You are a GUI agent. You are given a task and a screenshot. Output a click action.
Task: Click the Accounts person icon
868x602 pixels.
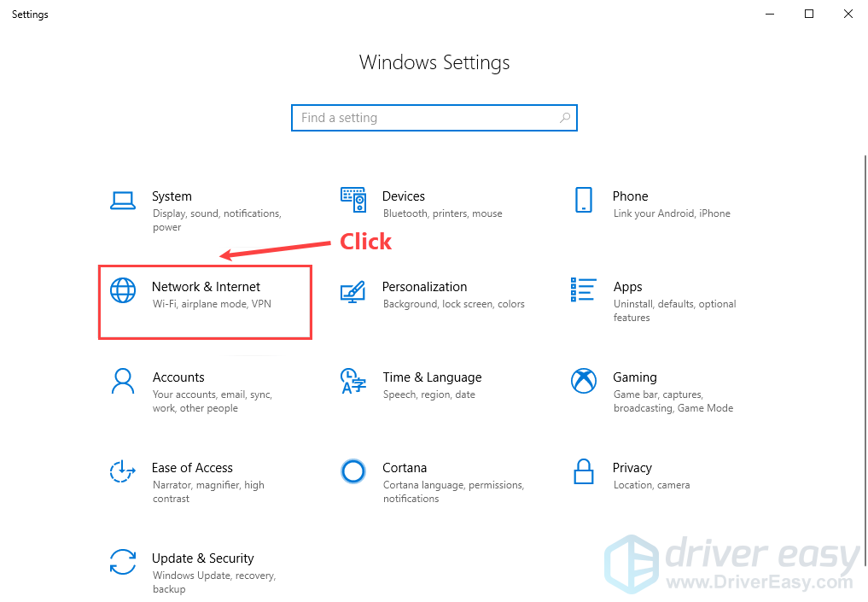123,381
